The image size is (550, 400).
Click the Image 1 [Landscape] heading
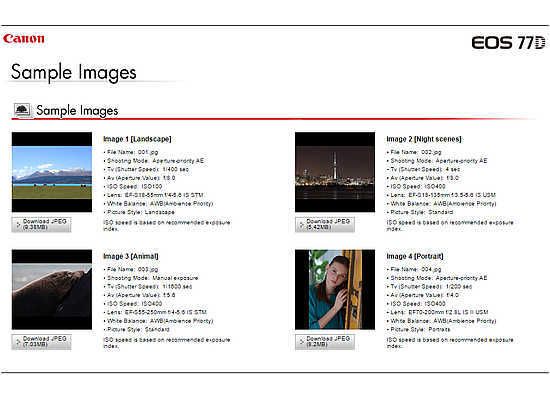(137, 139)
